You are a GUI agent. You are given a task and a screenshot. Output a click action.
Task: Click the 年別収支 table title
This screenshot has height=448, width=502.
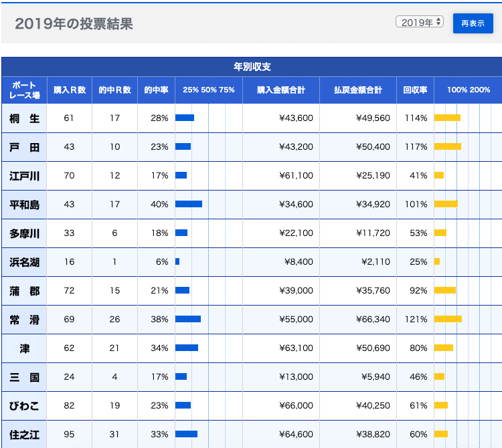point(252,66)
